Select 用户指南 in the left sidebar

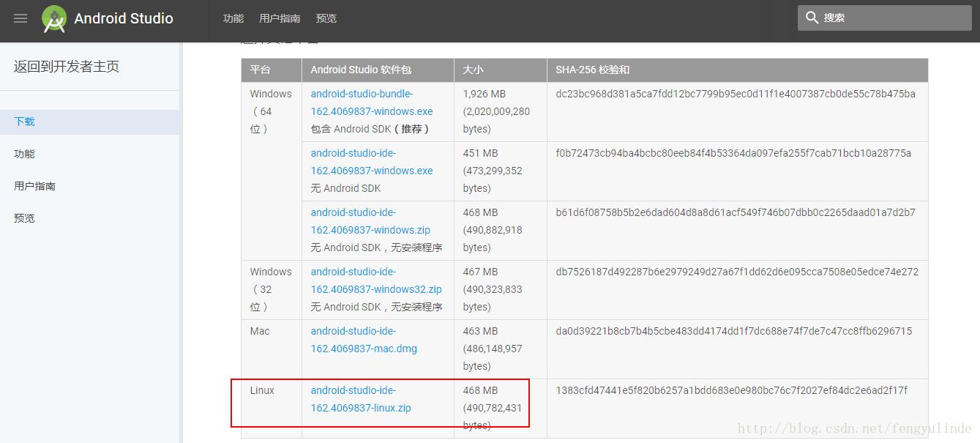[x=34, y=186]
